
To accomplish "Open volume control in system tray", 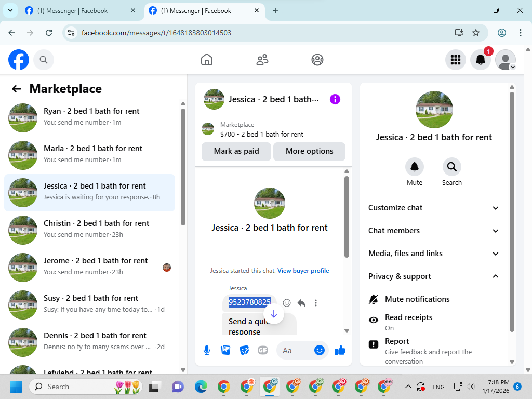I will tap(470, 387).
